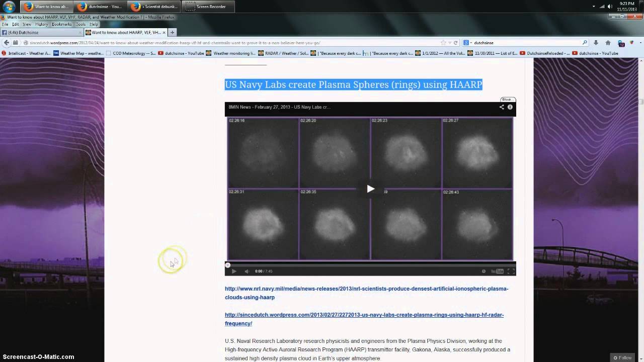Open the new tab plus button
The width and height of the screenshot is (644, 362).
pos(172,32)
